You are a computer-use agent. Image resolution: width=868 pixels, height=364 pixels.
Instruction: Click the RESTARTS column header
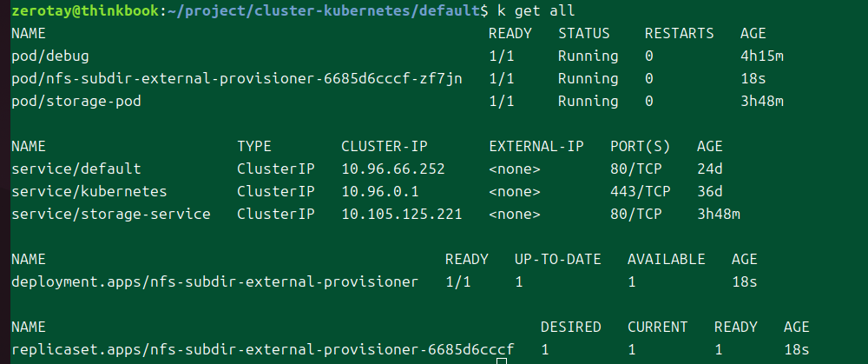tap(680, 33)
